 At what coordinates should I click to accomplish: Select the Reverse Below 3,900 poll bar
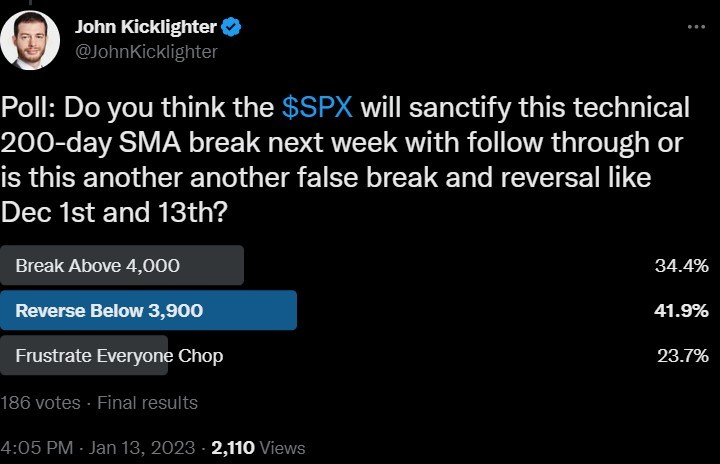pos(148,310)
